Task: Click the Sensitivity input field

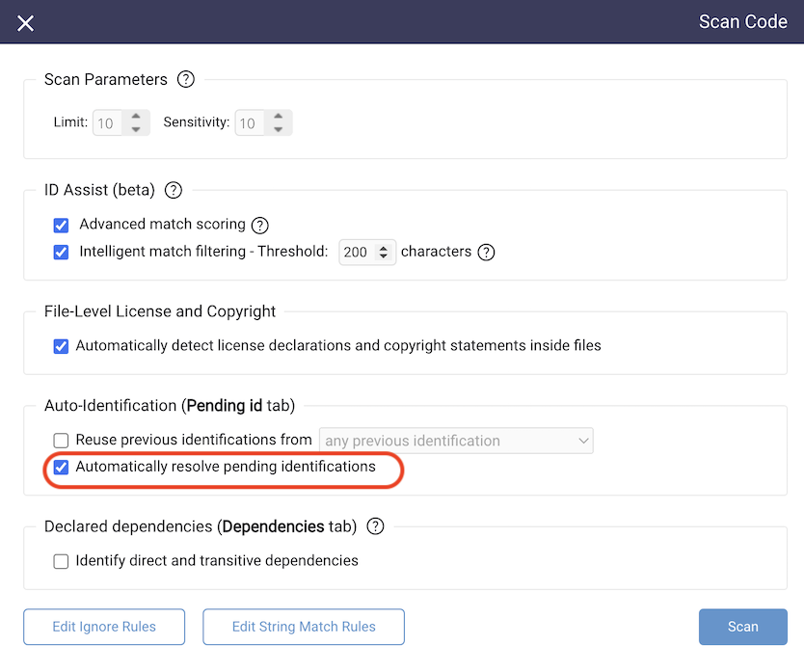Action: tap(250, 123)
